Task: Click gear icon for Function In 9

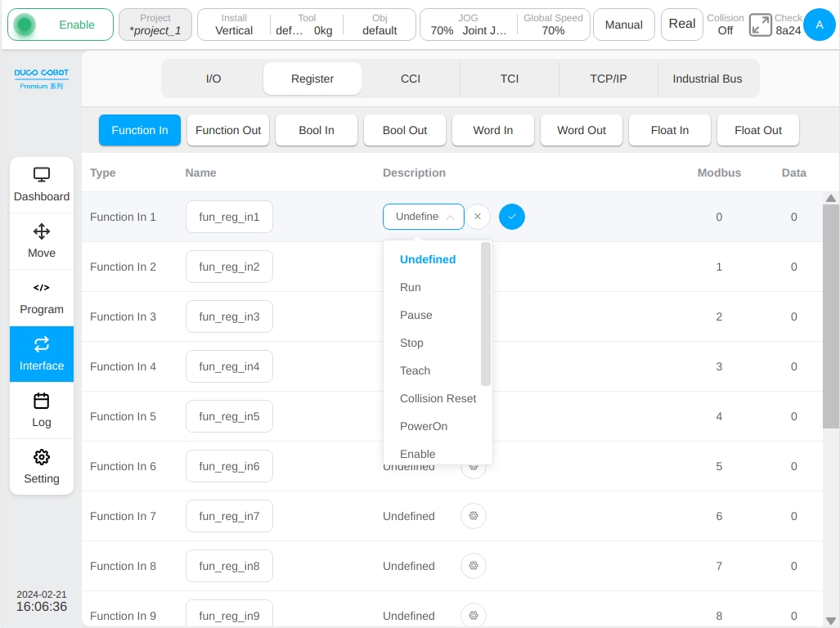Action: 473,615
